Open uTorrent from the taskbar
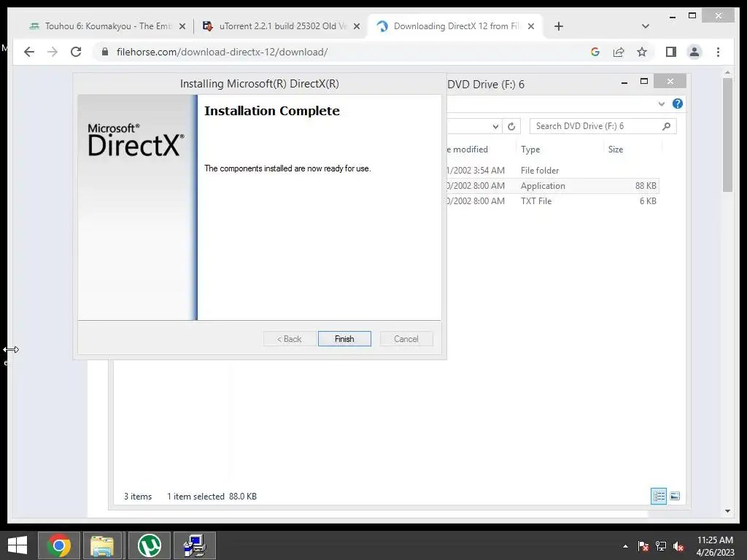 point(149,545)
